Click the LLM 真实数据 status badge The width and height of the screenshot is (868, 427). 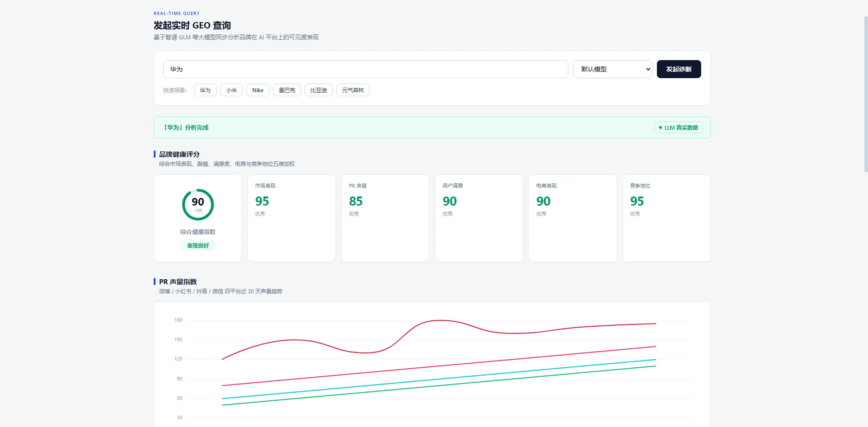[x=678, y=127]
